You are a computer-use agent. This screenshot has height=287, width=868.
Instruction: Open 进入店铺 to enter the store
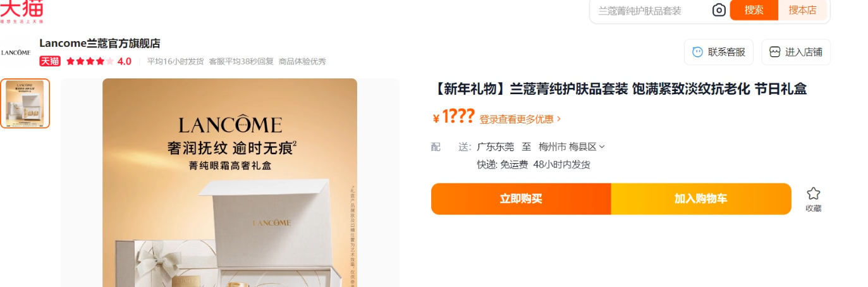coord(796,52)
